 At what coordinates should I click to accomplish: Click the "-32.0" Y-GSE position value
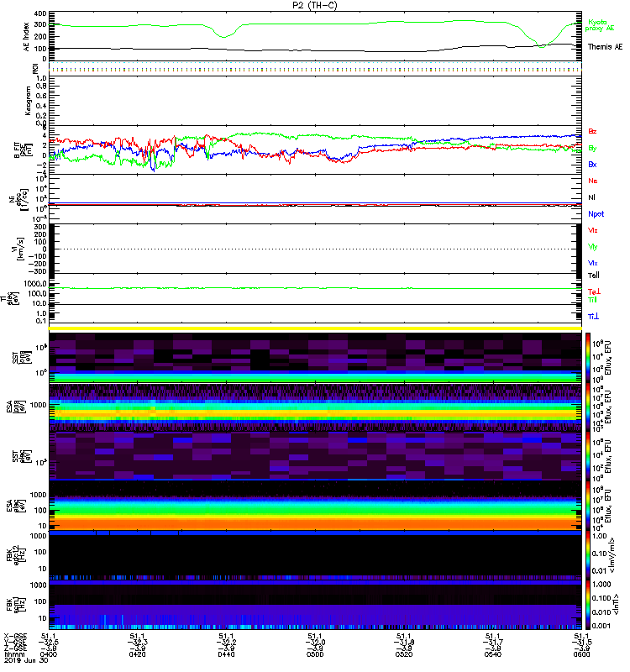click(x=315, y=642)
